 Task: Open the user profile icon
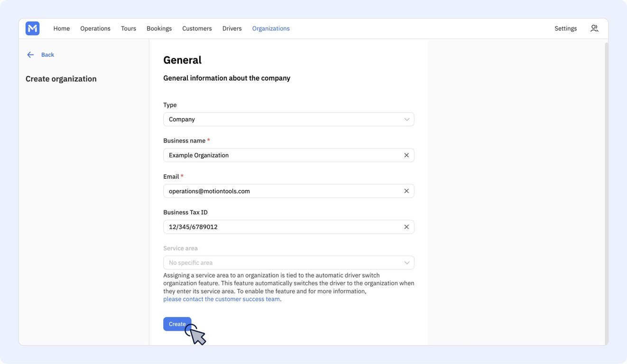point(594,28)
